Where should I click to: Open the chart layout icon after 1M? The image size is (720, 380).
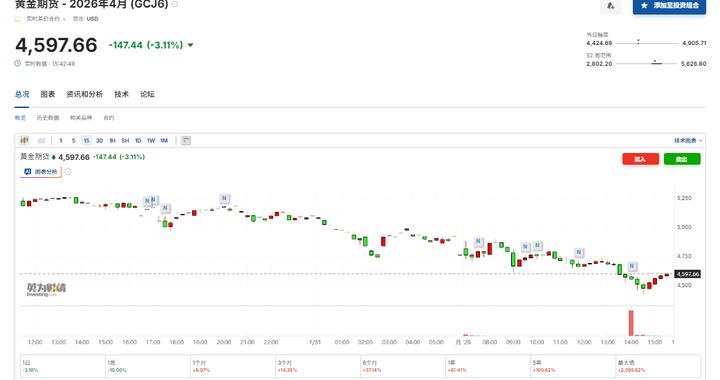(x=186, y=140)
